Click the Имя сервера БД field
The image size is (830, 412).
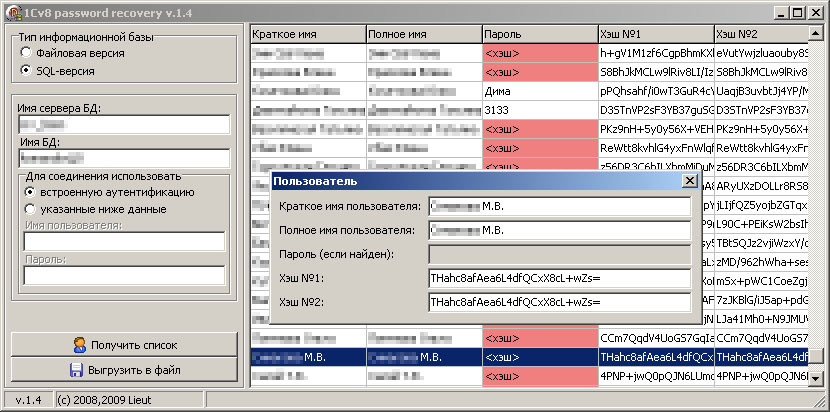point(124,125)
